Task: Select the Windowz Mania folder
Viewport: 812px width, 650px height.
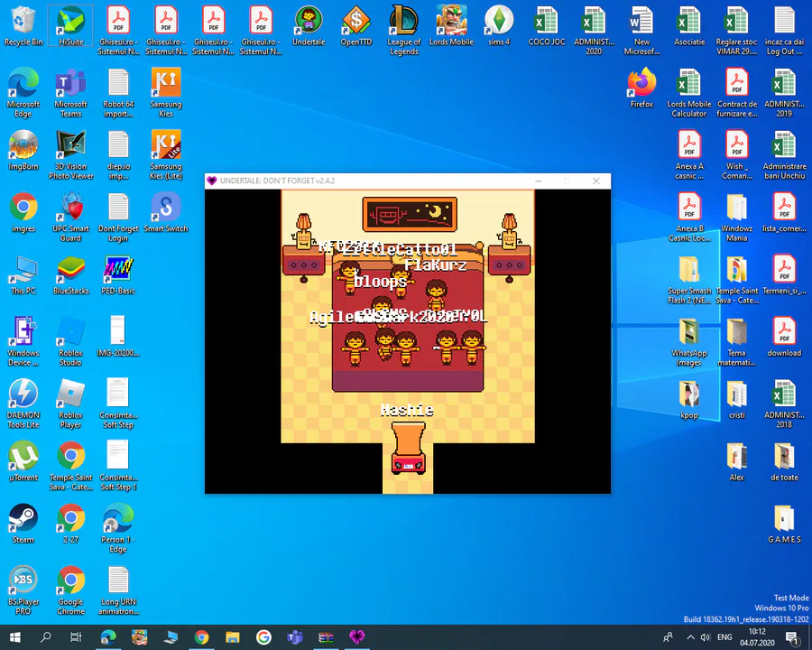Action: click(x=736, y=217)
